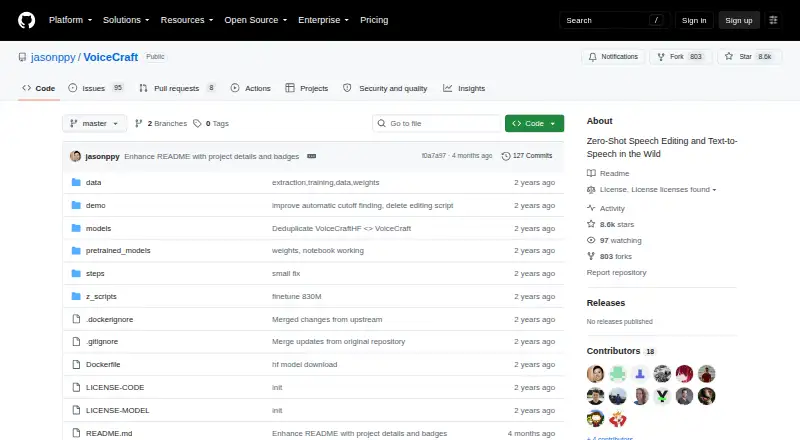
Task: Expand the Platform menu
Action: (x=70, y=20)
